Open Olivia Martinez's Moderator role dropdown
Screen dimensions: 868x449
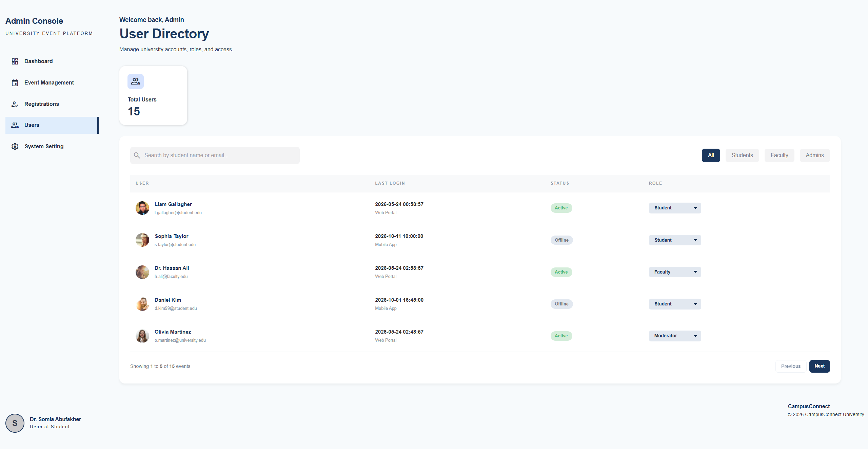pos(675,336)
